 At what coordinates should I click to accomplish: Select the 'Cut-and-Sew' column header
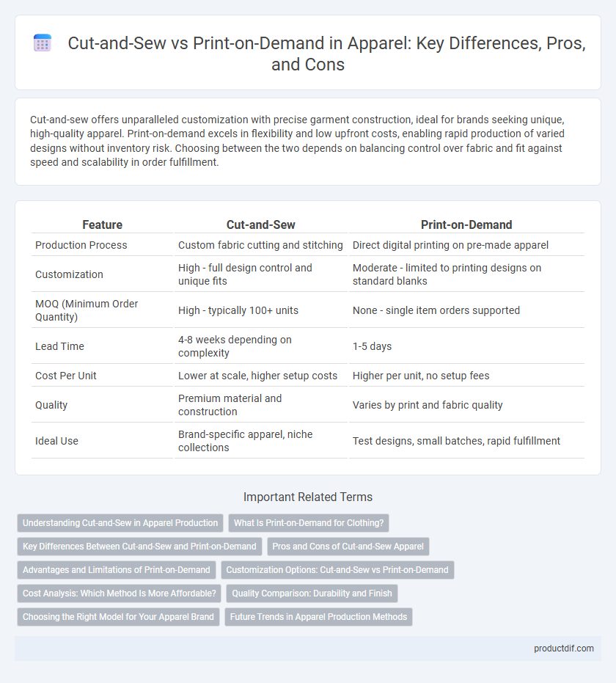pos(261,224)
